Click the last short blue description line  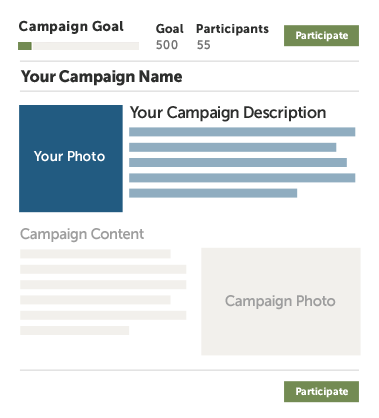213,193
